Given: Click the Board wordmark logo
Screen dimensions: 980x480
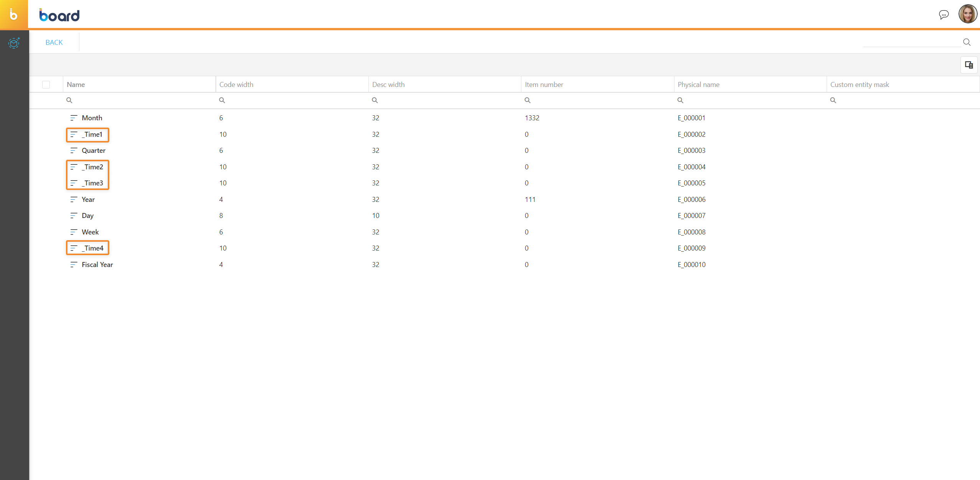Looking at the screenshot, I should (x=59, y=15).
